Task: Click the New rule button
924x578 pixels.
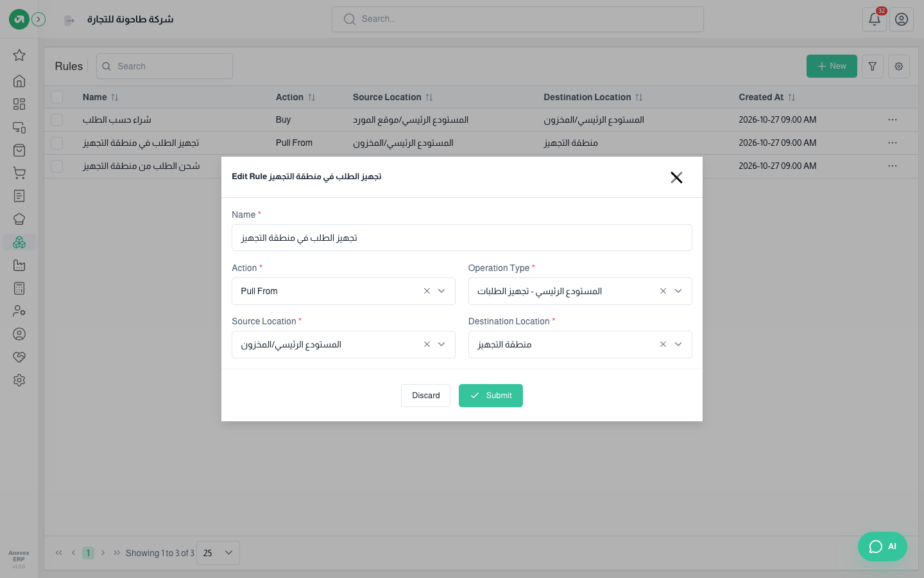Action: coord(832,66)
